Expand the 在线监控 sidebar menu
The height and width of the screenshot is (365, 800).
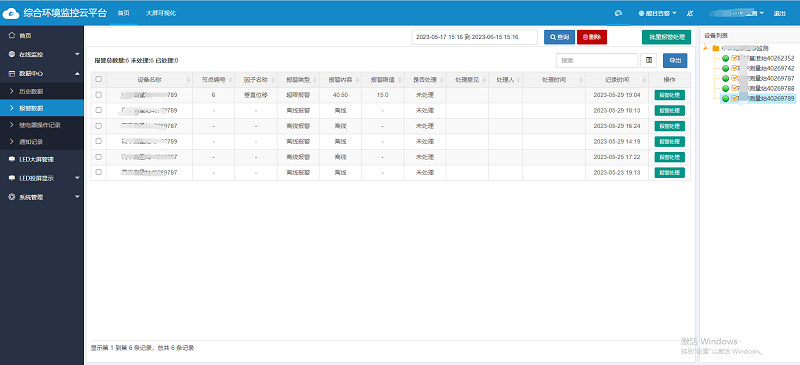click(x=42, y=54)
